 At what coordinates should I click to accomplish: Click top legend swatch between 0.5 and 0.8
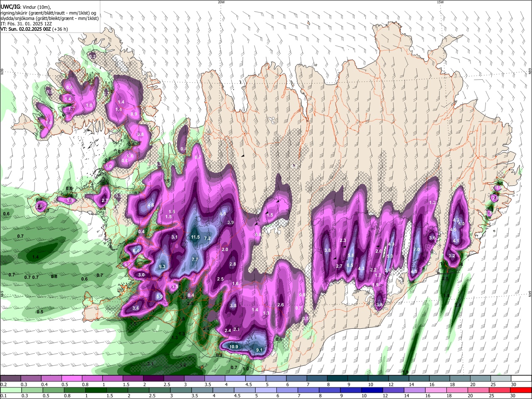pyautogui.click(x=71, y=378)
